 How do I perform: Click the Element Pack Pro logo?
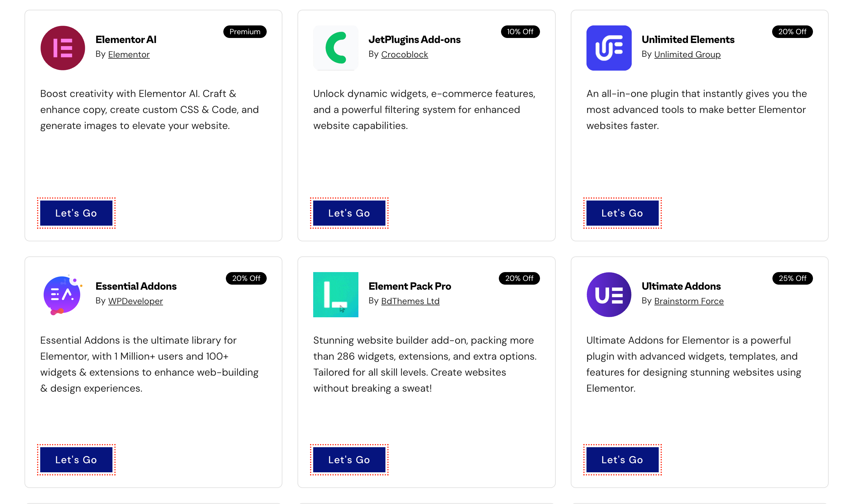[x=335, y=294]
